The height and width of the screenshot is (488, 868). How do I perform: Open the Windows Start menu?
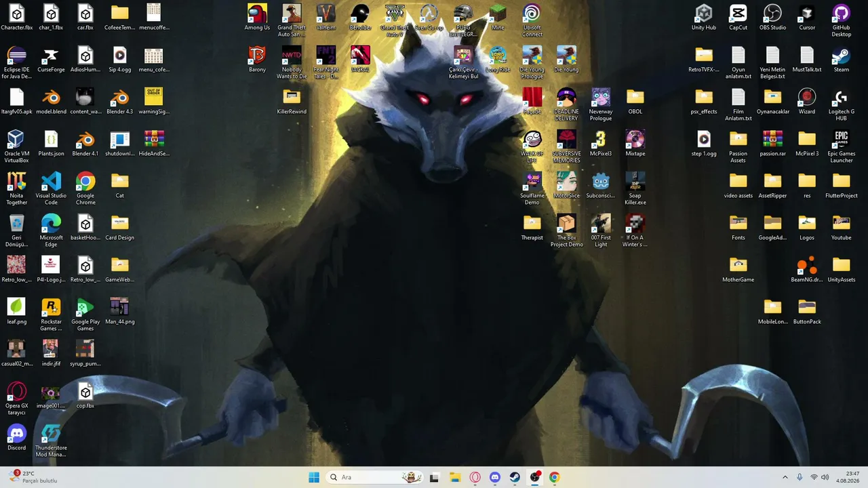tap(314, 477)
